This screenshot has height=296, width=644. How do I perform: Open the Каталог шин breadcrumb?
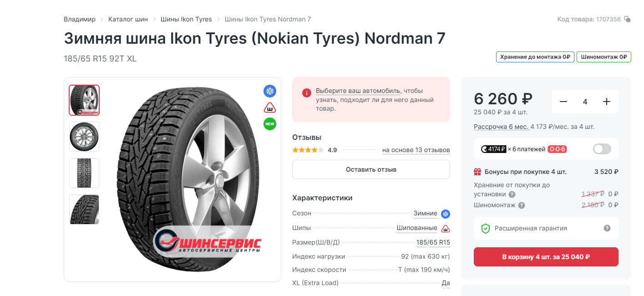pyautogui.click(x=128, y=19)
